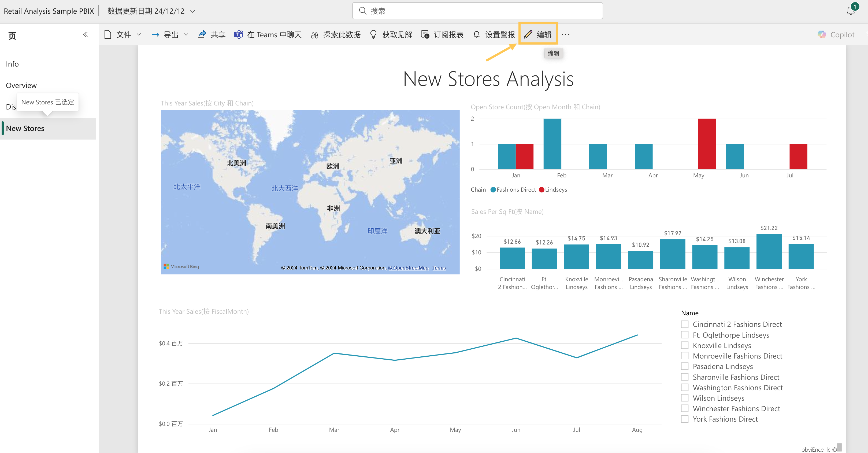Expand the 数据更新日期 dropdown
Viewport: 868px width, 453px height.
[x=192, y=11]
